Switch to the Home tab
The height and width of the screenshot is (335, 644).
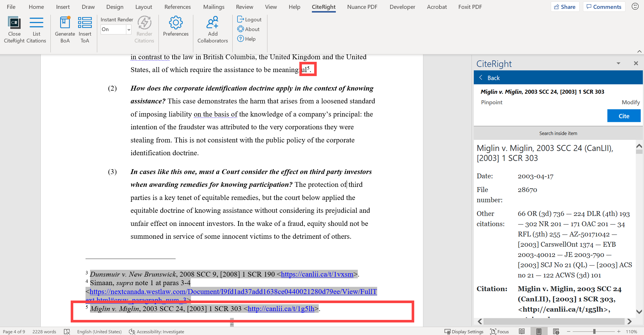[36, 7]
